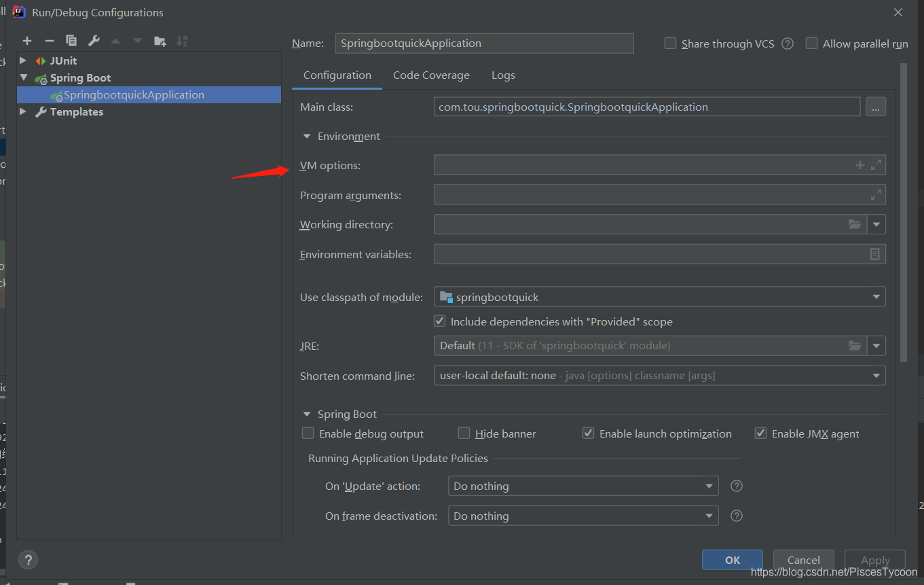Select the Spring Boot tree item label
Image resolution: width=924 pixels, height=585 pixels.
pyautogui.click(x=80, y=77)
